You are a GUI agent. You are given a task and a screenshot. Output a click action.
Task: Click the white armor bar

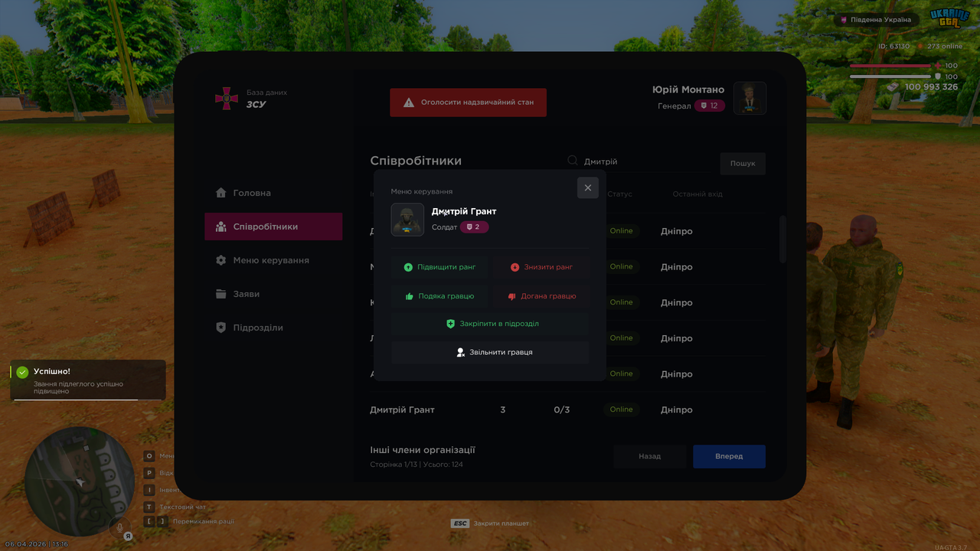coord(891,77)
